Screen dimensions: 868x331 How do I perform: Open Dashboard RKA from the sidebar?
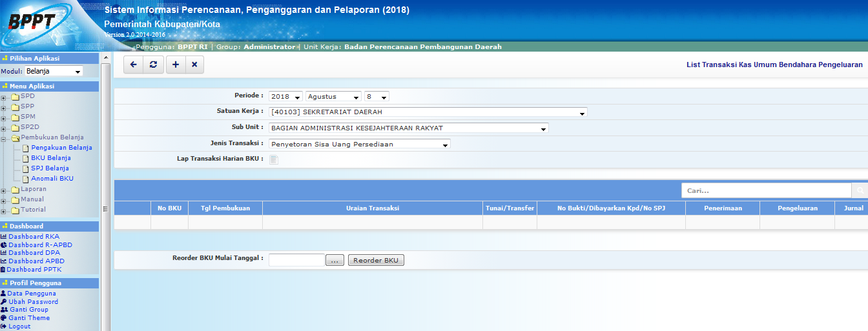(34, 237)
